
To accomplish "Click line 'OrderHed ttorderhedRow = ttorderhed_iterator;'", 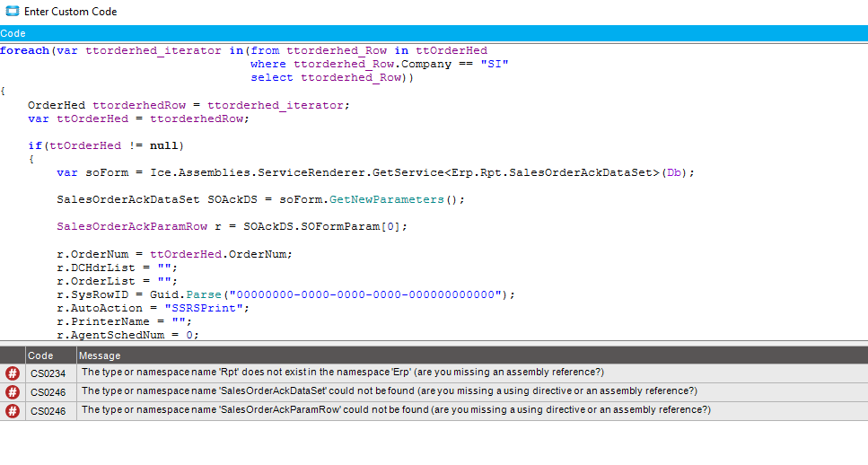I will click(189, 105).
